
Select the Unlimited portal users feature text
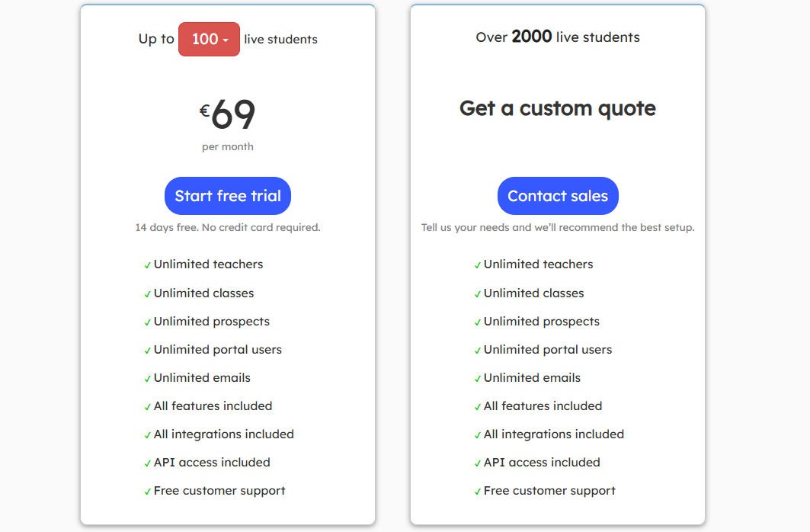pyautogui.click(x=218, y=349)
